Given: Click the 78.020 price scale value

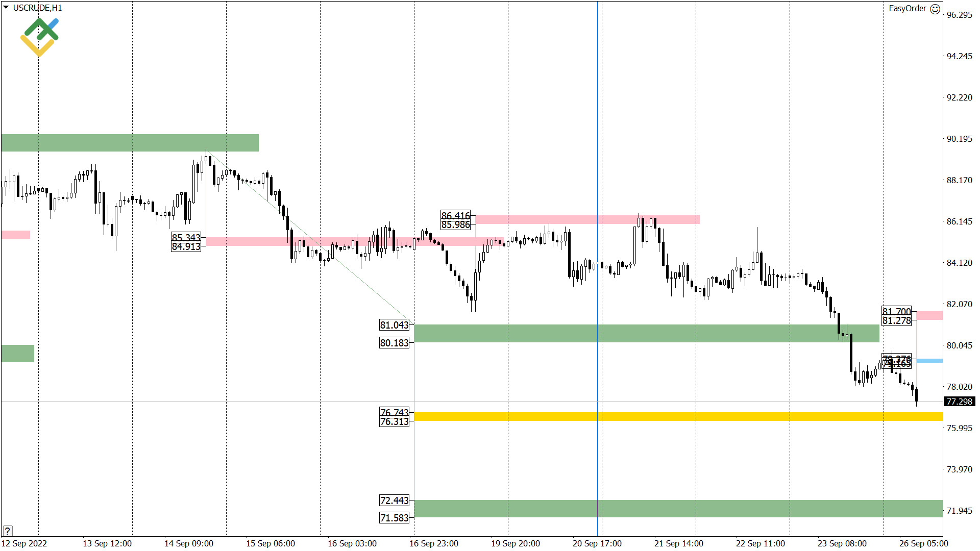Looking at the screenshot, I should [x=960, y=387].
